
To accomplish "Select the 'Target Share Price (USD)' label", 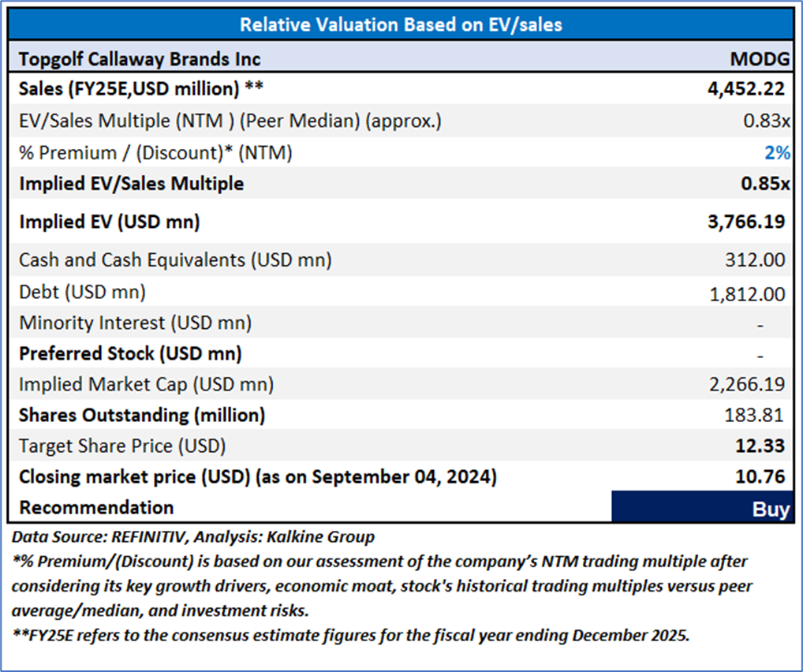I will tap(122, 446).
